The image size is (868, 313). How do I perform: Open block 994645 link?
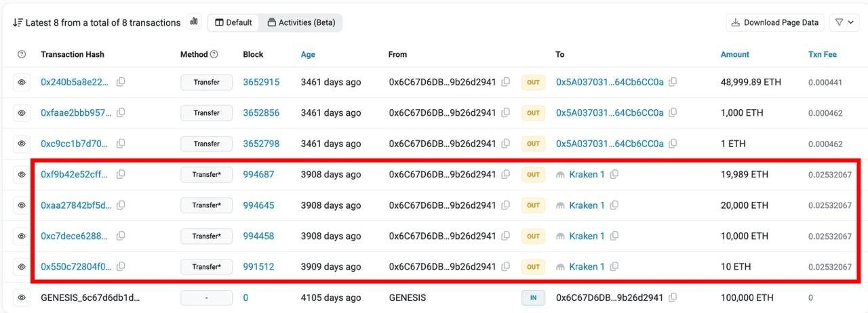coord(259,205)
